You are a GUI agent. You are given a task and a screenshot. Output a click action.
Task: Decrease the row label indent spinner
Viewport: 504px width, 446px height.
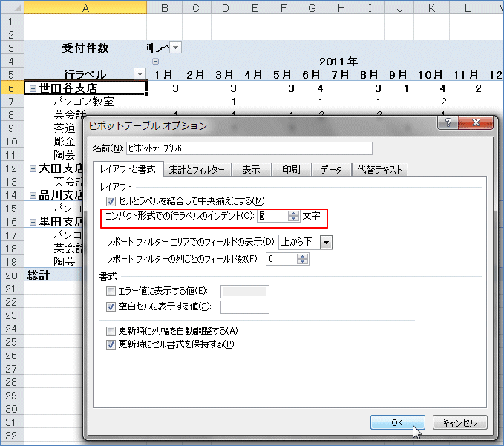pos(293,219)
